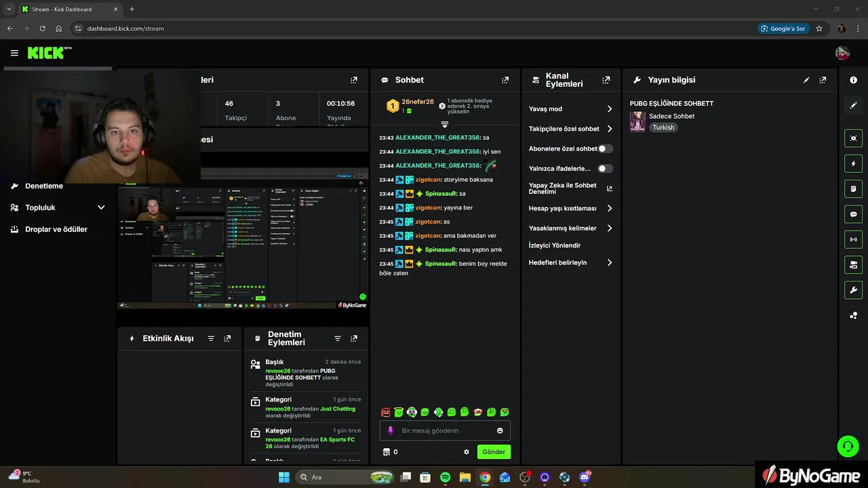Image resolution: width=868 pixels, height=488 pixels.
Task: Toggle the channel actions camera widget in sidebar
Action: (854, 264)
